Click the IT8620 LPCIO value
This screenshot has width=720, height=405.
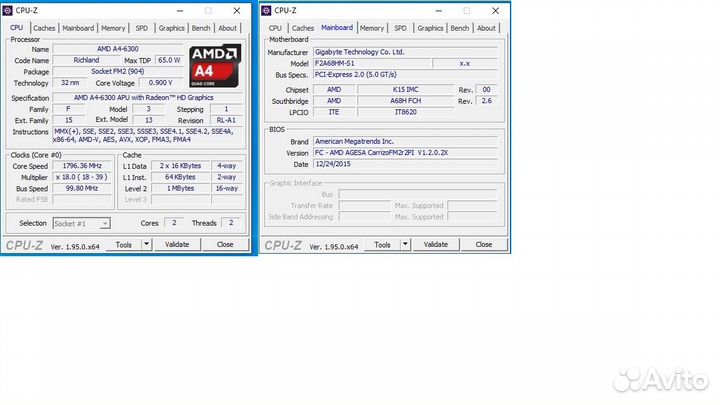coord(406,112)
